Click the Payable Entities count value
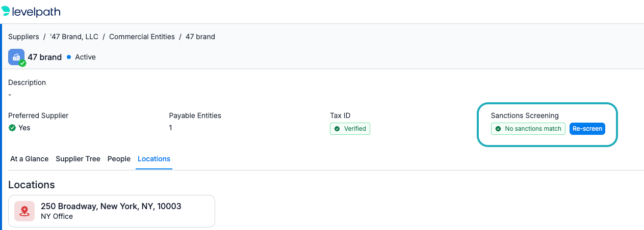Screen dimensions: 644x230 pos(171,128)
